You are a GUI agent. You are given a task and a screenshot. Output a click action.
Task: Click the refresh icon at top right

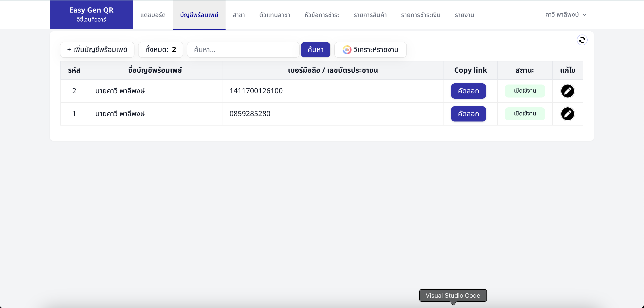(x=582, y=40)
